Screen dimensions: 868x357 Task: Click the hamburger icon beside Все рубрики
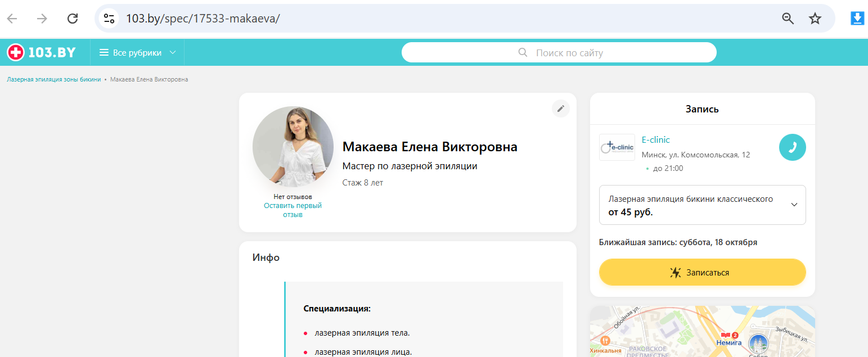(104, 53)
